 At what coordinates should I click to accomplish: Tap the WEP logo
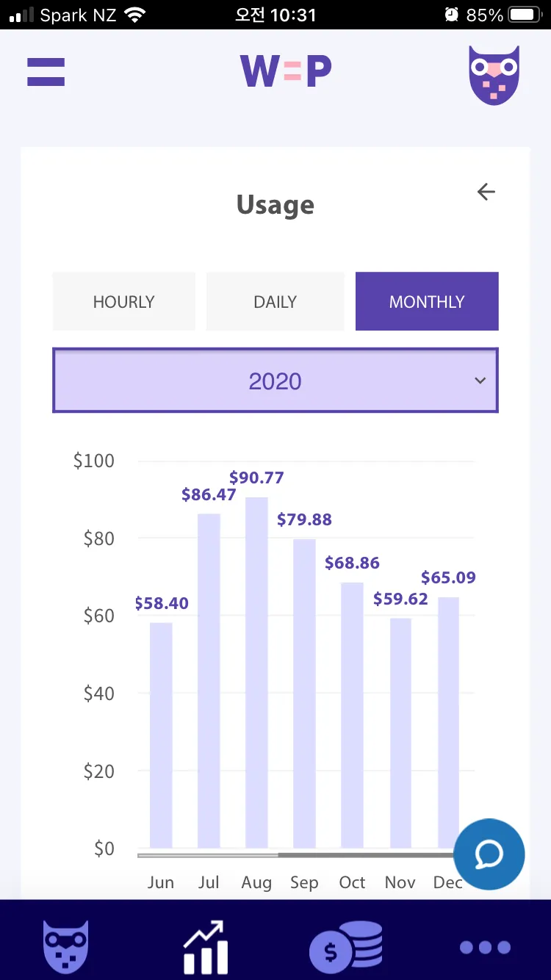[x=286, y=71]
